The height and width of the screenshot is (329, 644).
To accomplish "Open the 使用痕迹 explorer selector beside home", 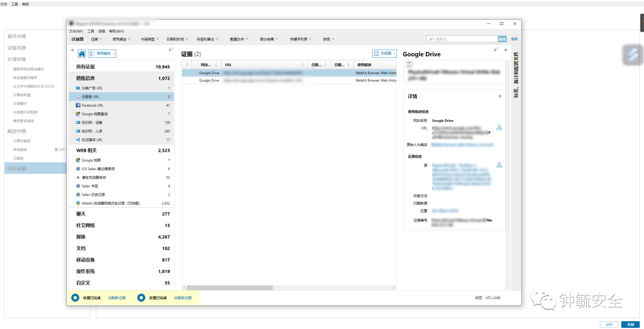I will (103, 54).
